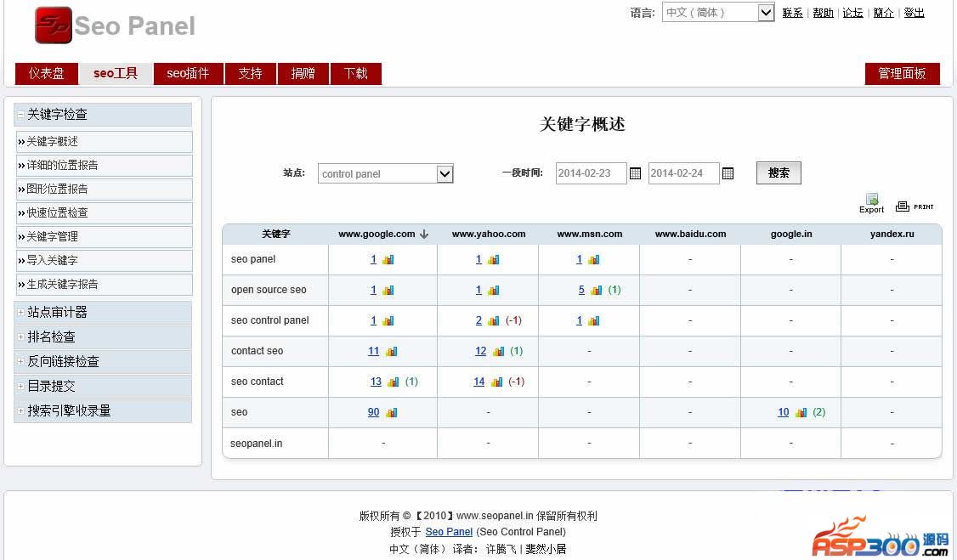Open graph icon for 'contact seo' Yahoo rank

pyautogui.click(x=498, y=352)
